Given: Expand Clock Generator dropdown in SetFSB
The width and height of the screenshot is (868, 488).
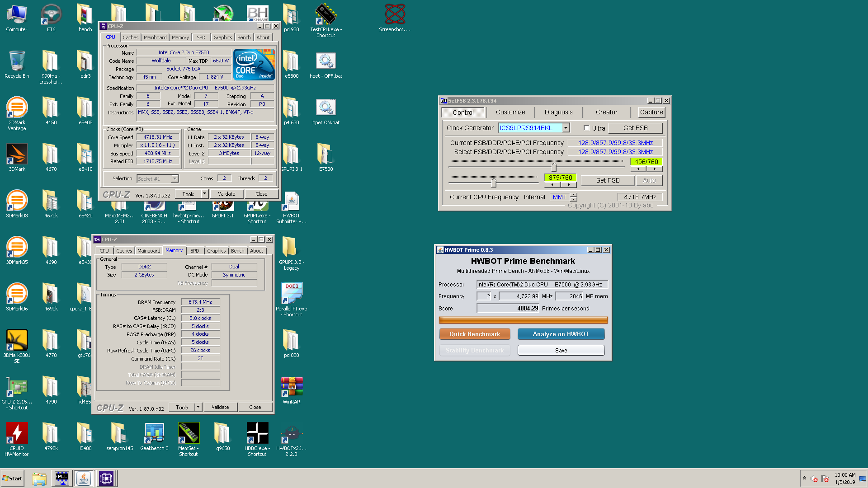Looking at the screenshot, I should click(566, 128).
